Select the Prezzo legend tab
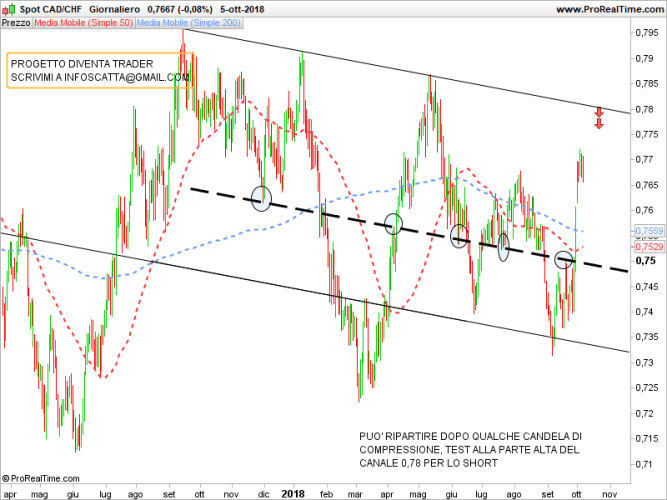Image resolution: width=667 pixels, height=500 pixels. 16,23
